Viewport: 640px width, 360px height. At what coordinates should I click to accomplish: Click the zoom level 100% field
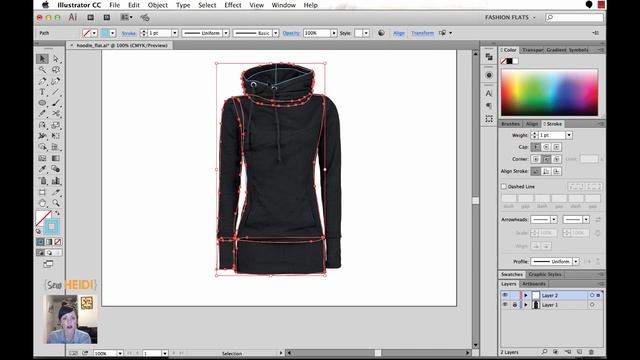(x=105, y=353)
